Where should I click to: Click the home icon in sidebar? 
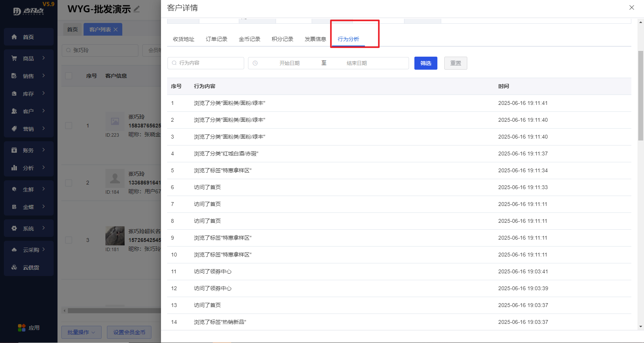(14, 37)
